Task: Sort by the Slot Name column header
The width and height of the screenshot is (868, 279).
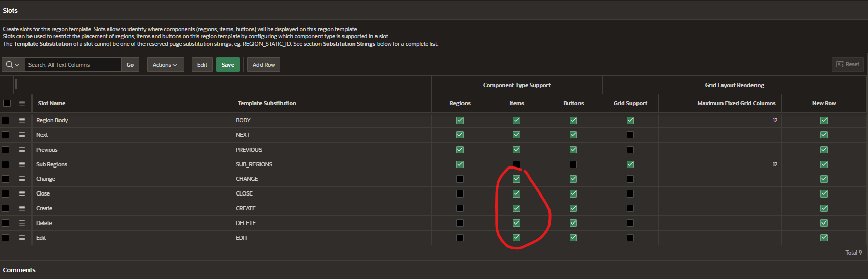Action: pos(51,103)
